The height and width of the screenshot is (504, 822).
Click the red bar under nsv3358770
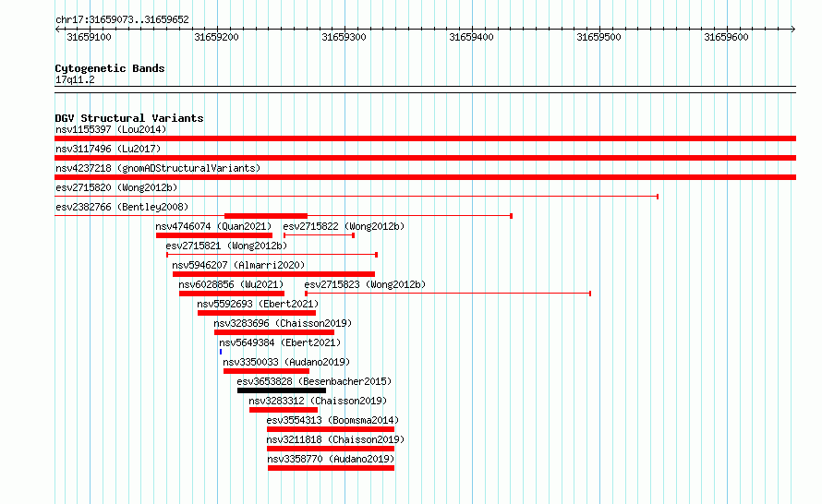331,468
